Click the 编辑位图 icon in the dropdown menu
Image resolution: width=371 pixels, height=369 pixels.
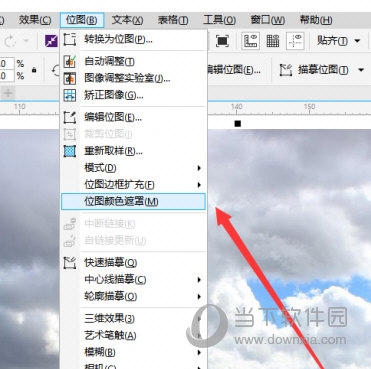point(70,117)
